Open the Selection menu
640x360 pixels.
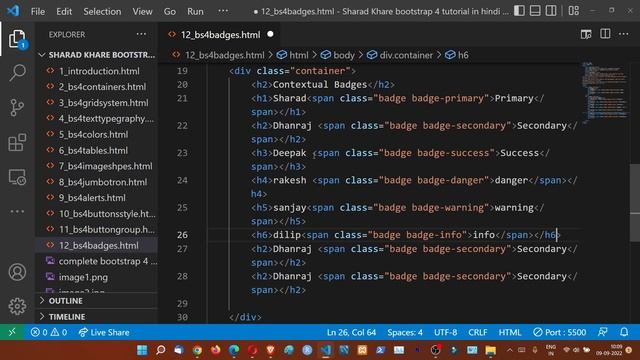click(x=102, y=11)
